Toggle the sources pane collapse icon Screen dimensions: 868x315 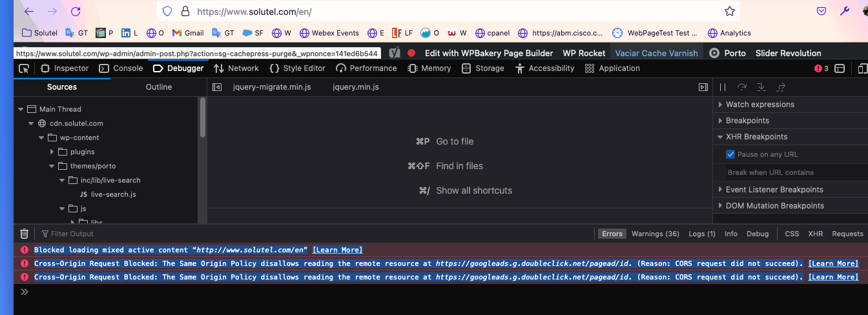point(218,87)
